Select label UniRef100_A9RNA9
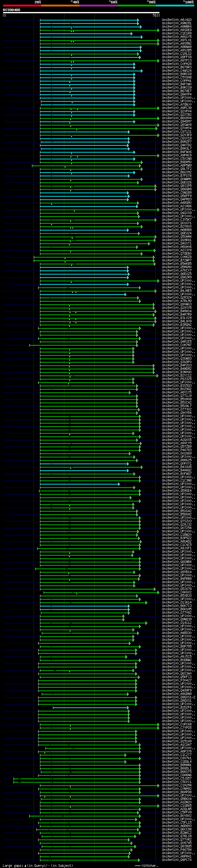Screen dimensions: 197x868 tap(177, 47)
